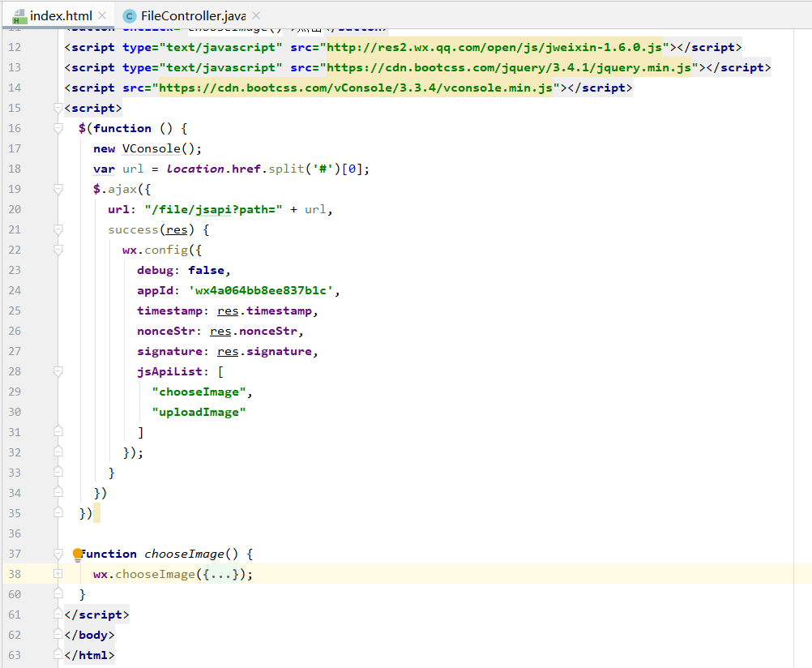The height and width of the screenshot is (668, 812).
Task: Click the '$.ajax' call on line 19
Action: (x=115, y=189)
